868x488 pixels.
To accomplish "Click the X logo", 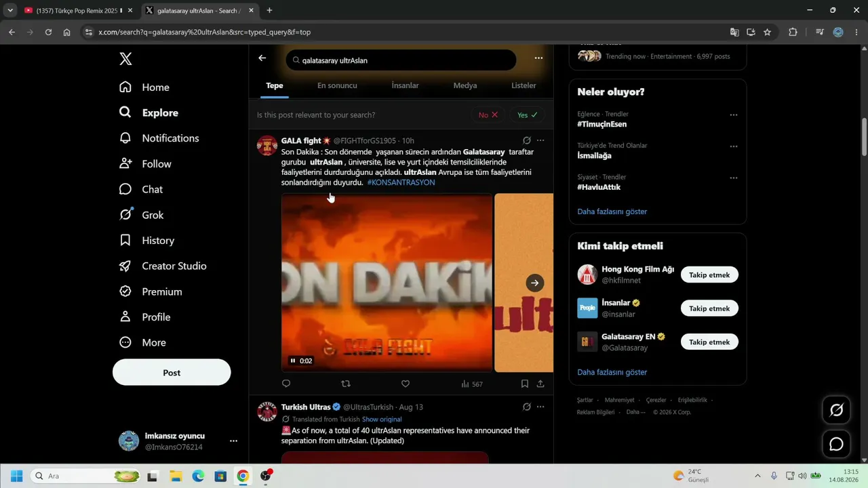I will coord(125,59).
